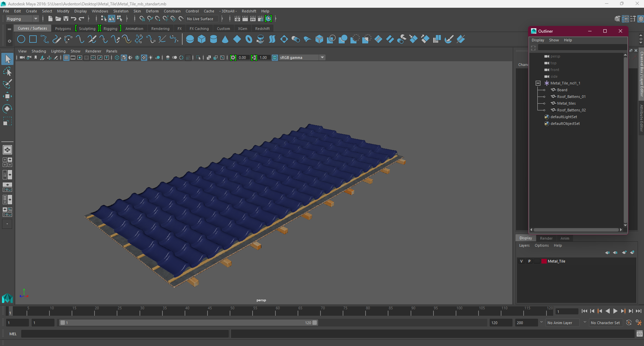The height and width of the screenshot is (346, 644).
Task: Choose the Rotate tool in toolbox
Action: pyautogui.click(x=7, y=108)
